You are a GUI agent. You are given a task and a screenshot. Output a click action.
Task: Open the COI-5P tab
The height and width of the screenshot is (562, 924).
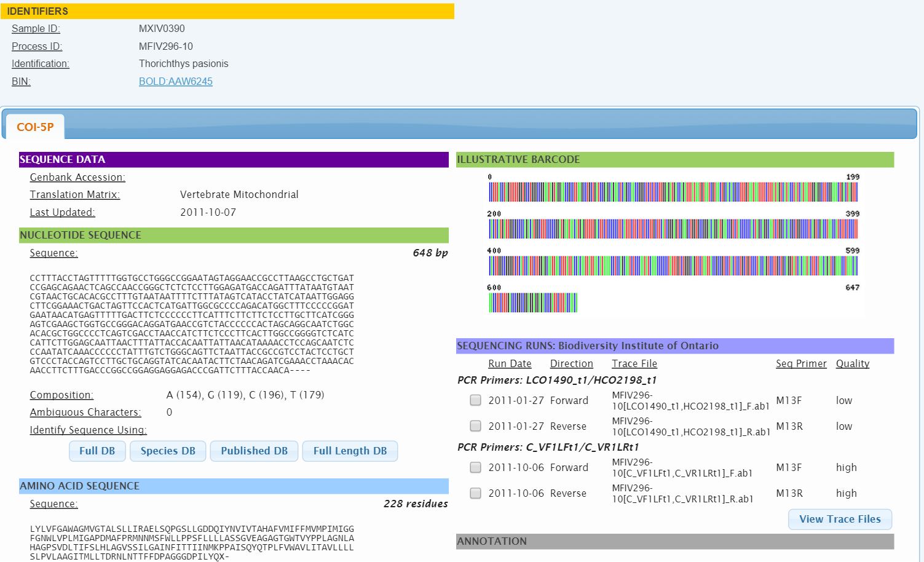coord(35,127)
